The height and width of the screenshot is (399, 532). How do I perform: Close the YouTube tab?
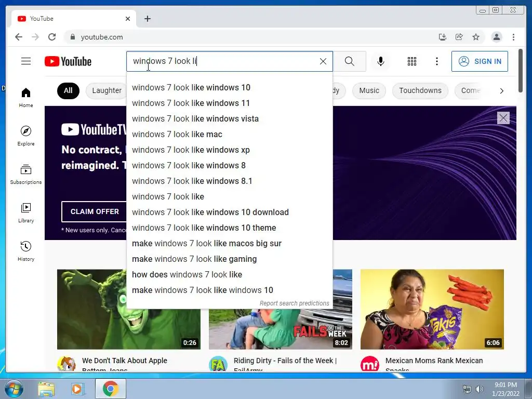tap(128, 19)
